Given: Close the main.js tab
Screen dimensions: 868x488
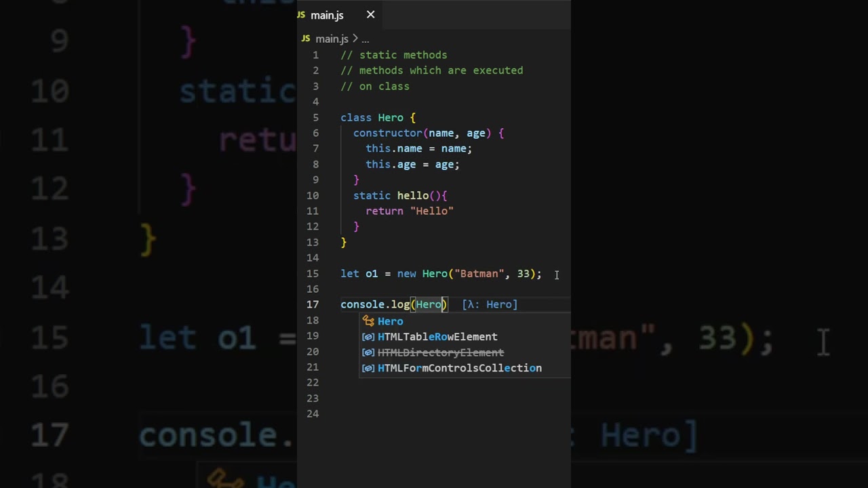Looking at the screenshot, I should (x=370, y=14).
